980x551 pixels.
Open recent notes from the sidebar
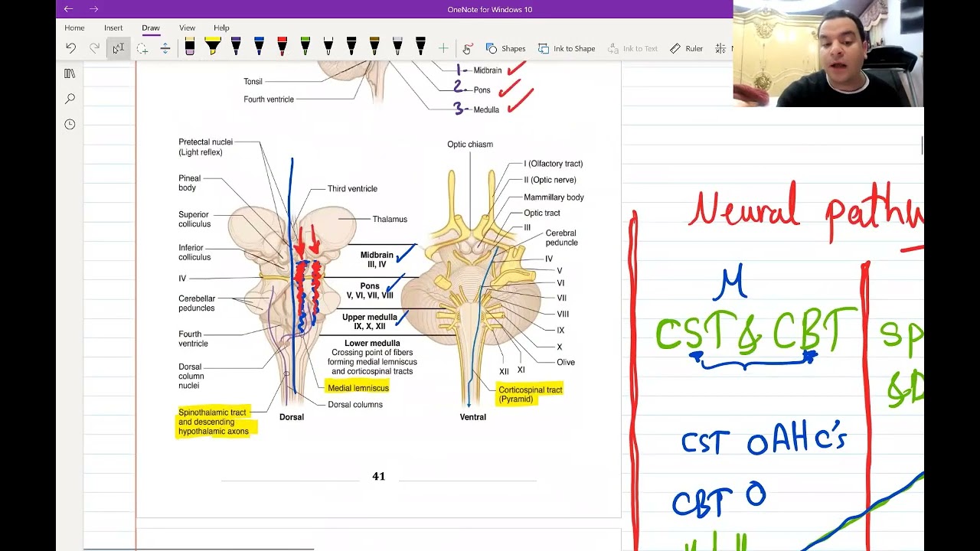coord(70,124)
